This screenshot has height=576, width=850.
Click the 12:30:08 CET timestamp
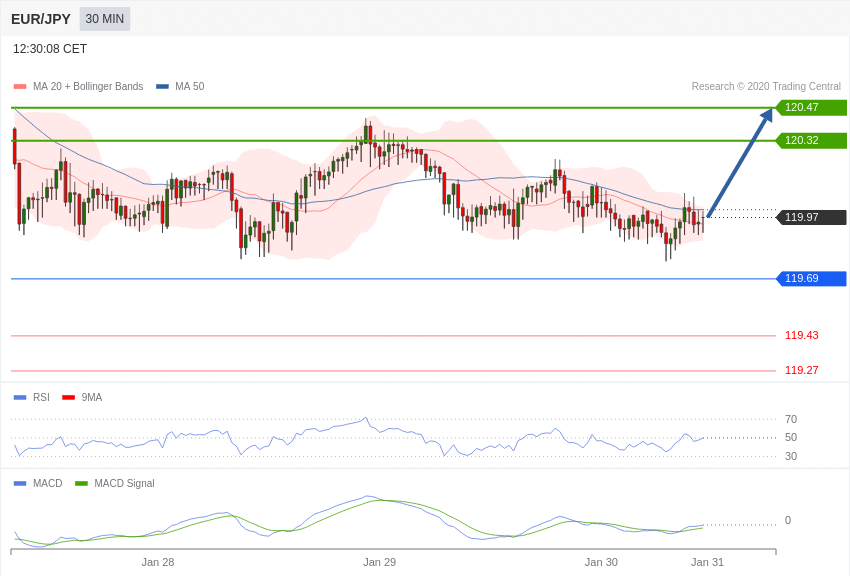(50, 49)
